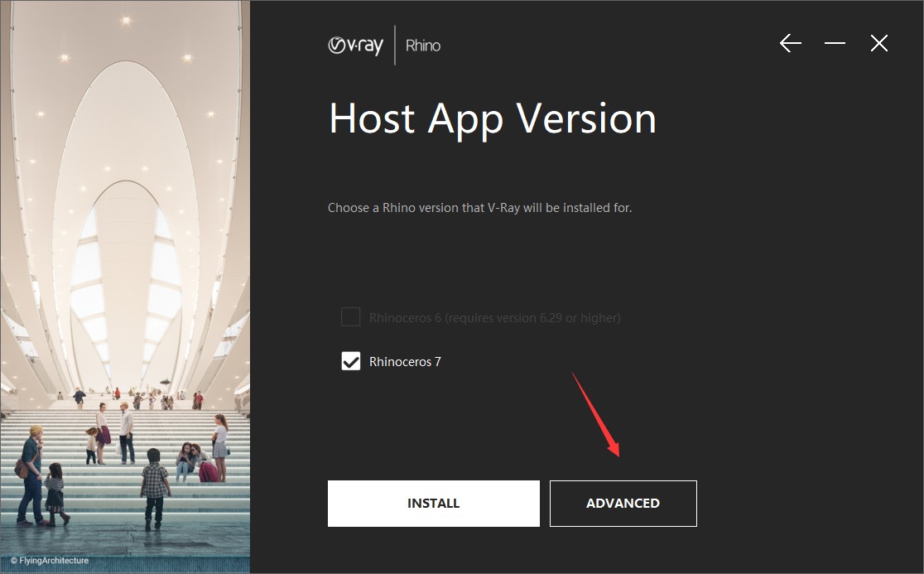The height and width of the screenshot is (574, 924).
Task: Click the architectural staircase render image
Action: point(125,287)
